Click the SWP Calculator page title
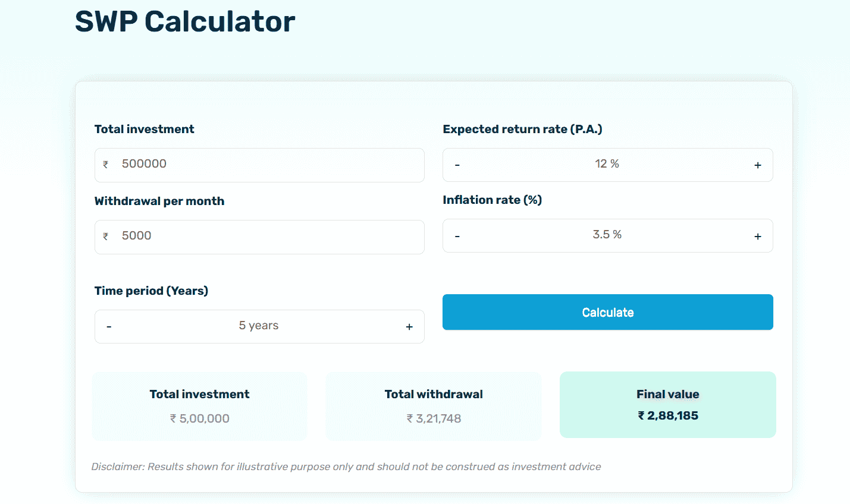This screenshot has height=504, width=850. click(x=184, y=22)
